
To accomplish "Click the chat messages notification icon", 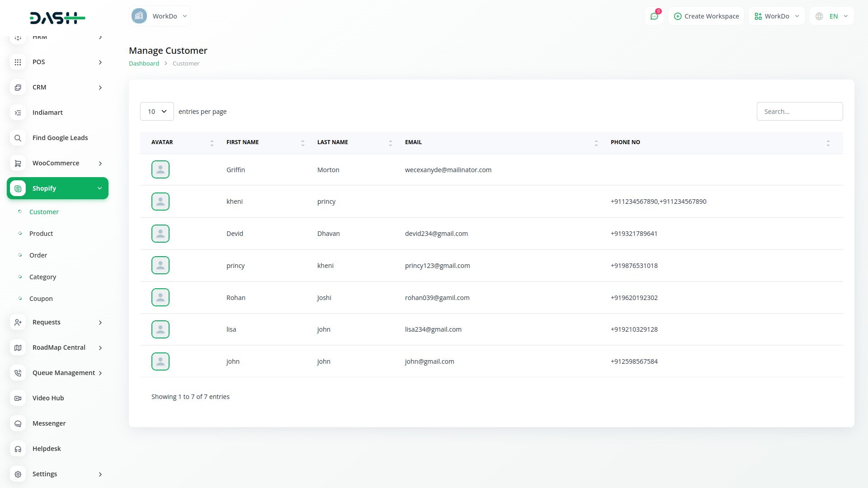I will (x=654, y=16).
